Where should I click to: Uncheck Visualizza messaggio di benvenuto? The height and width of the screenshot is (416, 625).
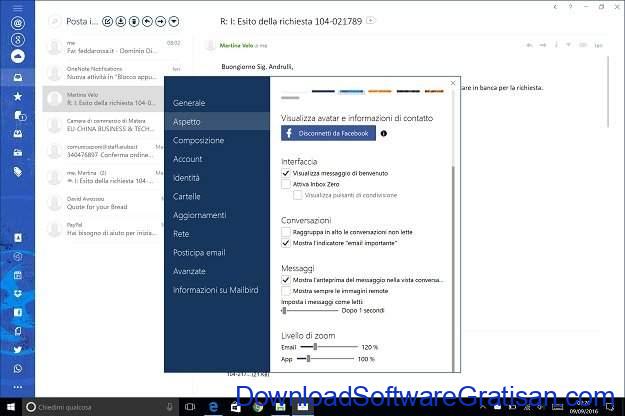[286, 173]
